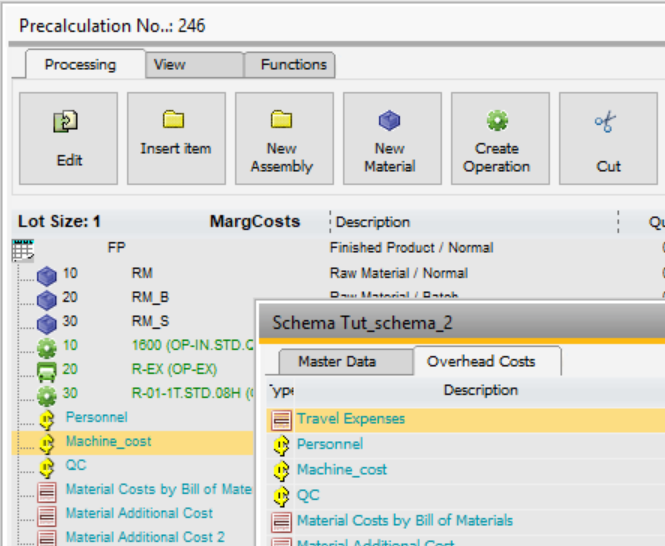Select Machine_cost in the left tree
The image size is (665, 546).
(x=108, y=441)
